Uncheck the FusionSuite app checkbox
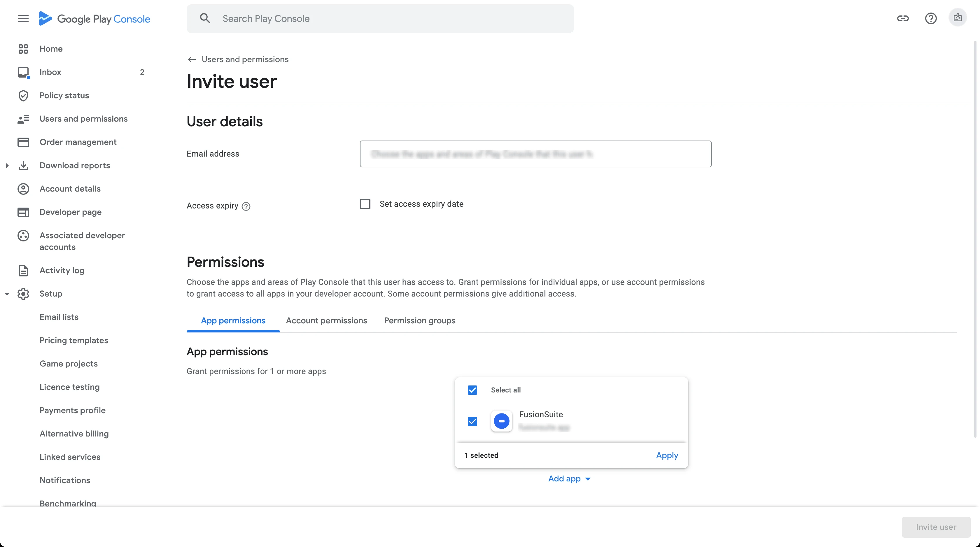Image resolution: width=980 pixels, height=547 pixels. [x=472, y=421]
